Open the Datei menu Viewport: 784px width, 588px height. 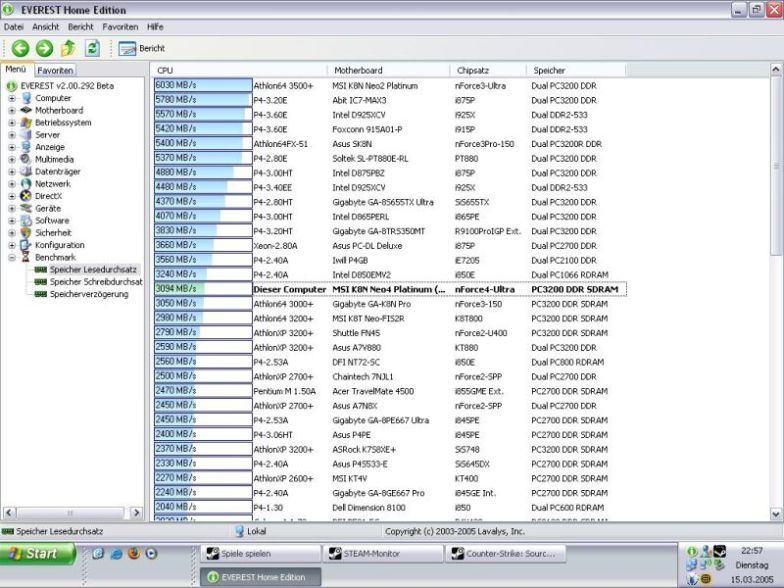pyautogui.click(x=14, y=27)
